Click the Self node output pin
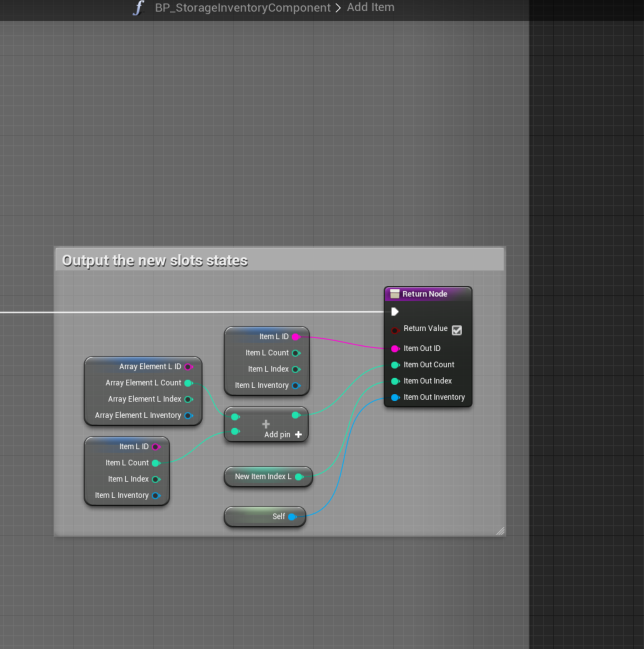 tap(292, 517)
